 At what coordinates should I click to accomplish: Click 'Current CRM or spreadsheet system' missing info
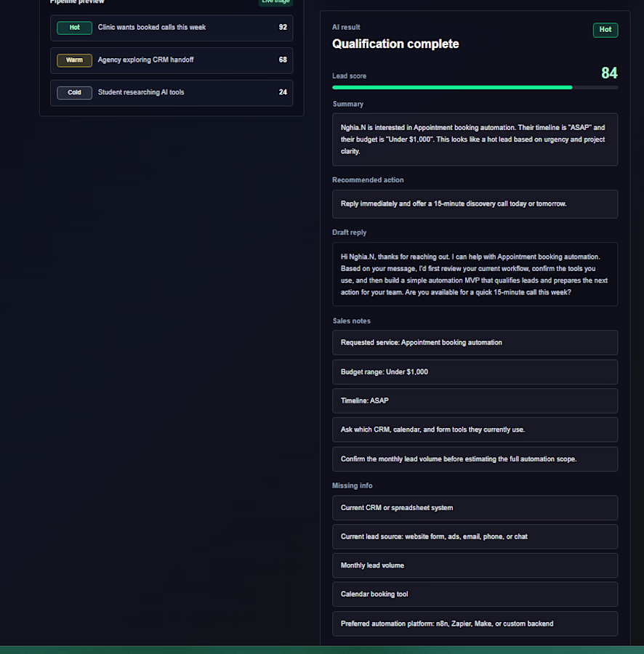[x=475, y=508]
